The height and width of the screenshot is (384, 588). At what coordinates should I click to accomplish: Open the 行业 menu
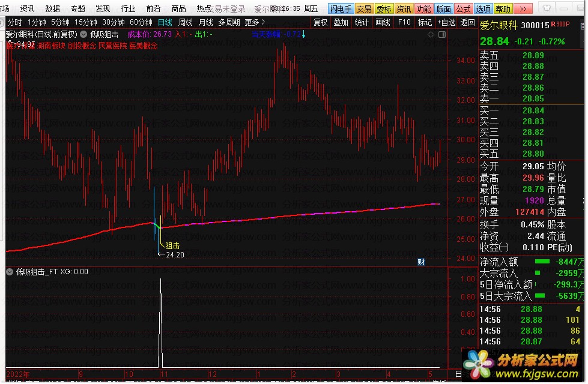point(128,8)
